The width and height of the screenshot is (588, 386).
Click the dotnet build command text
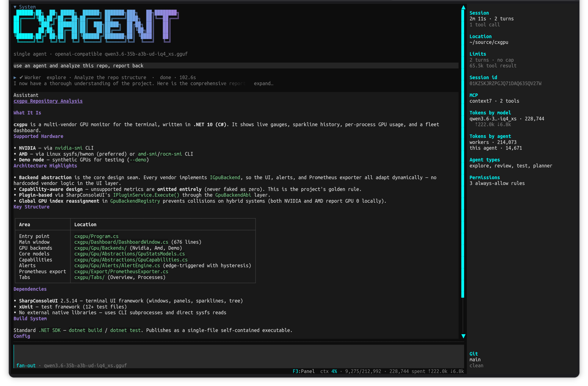point(85,330)
